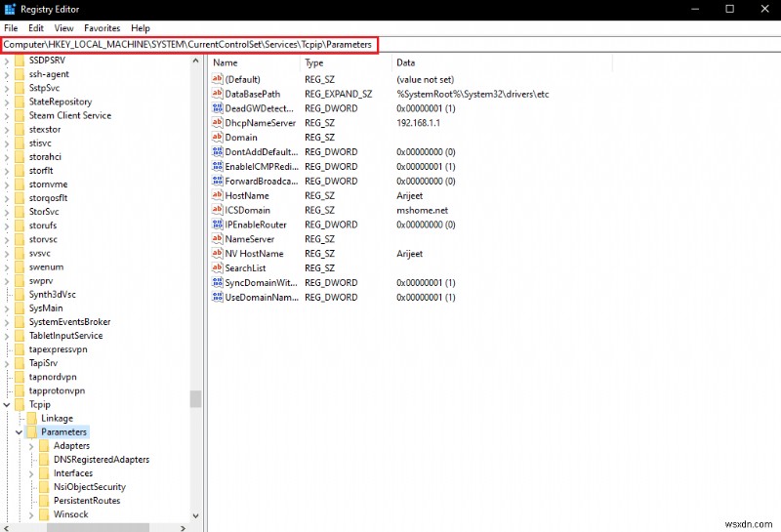The width and height of the screenshot is (781, 532).
Task: Select the tapprotonvpn key
Action: tap(57, 390)
